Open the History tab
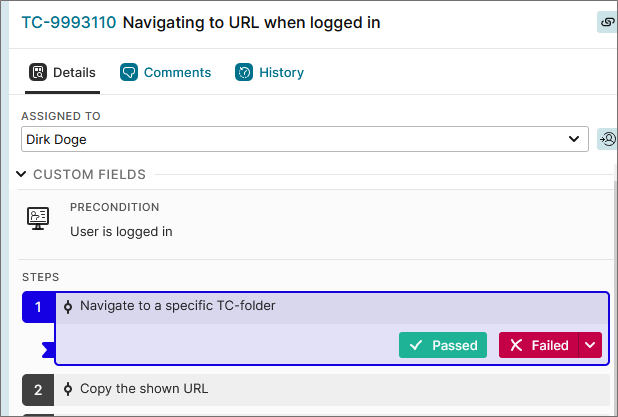Image resolution: width=618 pixels, height=417 pixels. (x=270, y=73)
